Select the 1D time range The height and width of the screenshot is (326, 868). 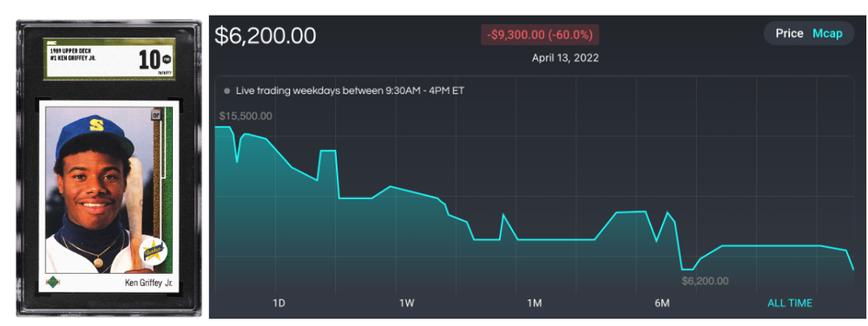(x=279, y=303)
